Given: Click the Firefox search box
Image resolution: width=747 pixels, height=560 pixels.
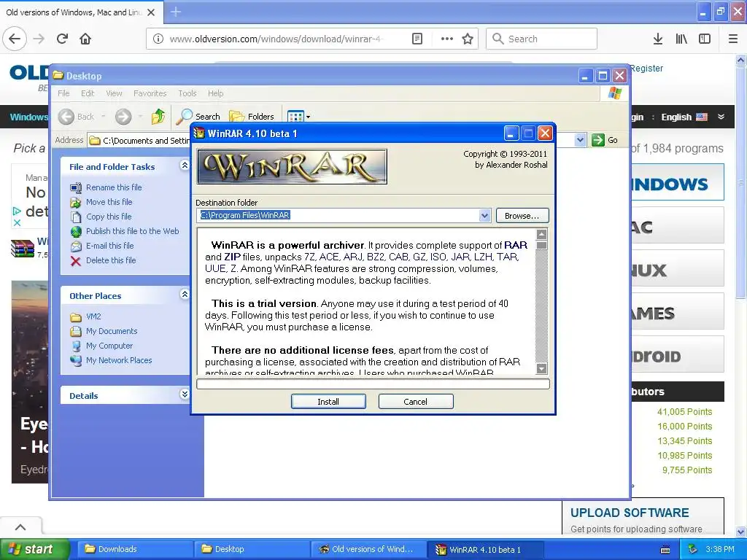Looking at the screenshot, I should 542,39.
